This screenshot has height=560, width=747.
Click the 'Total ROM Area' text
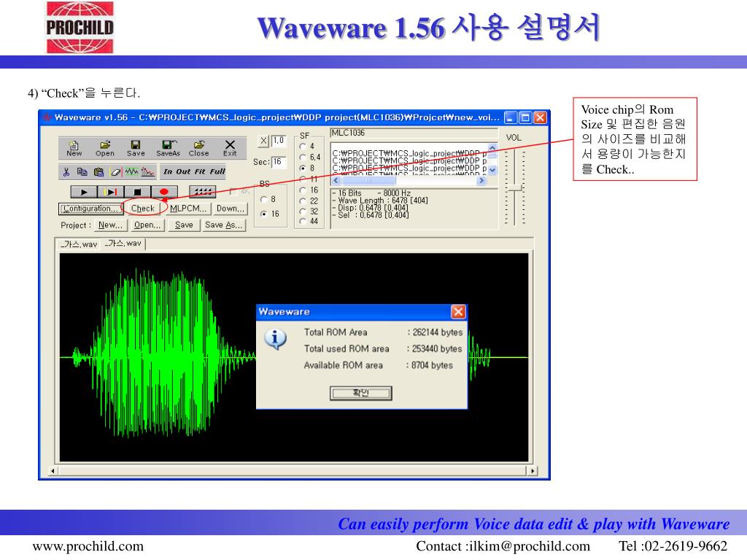[336, 332]
